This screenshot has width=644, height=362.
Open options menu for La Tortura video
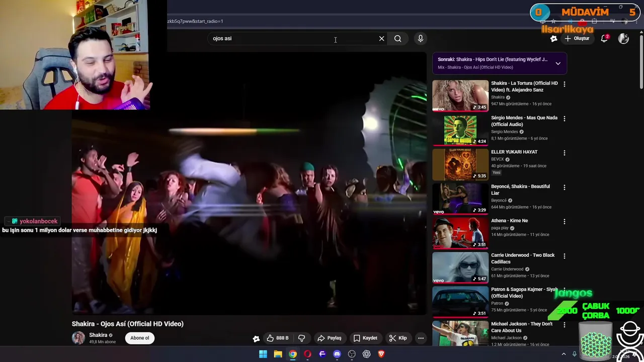[x=564, y=84]
